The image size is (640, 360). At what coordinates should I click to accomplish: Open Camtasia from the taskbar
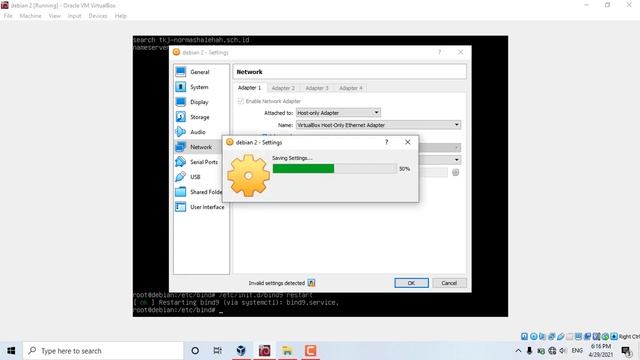tap(311, 350)
